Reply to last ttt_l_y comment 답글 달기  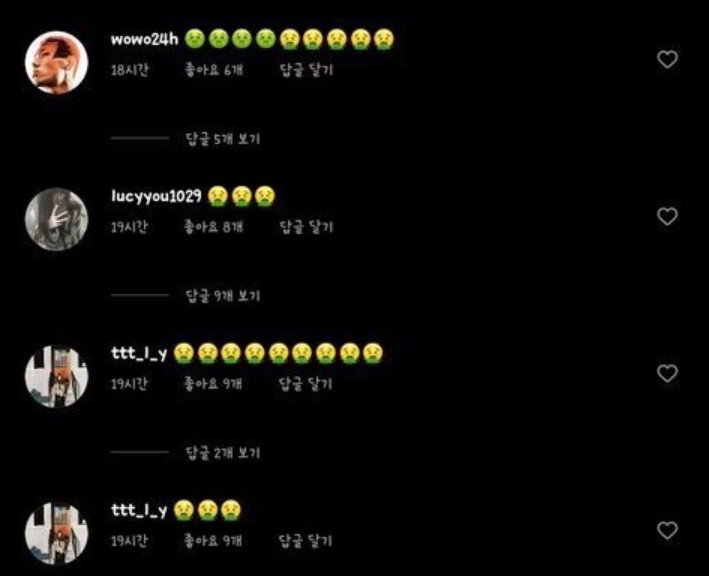pyautogui.click(x=305, y=540)
